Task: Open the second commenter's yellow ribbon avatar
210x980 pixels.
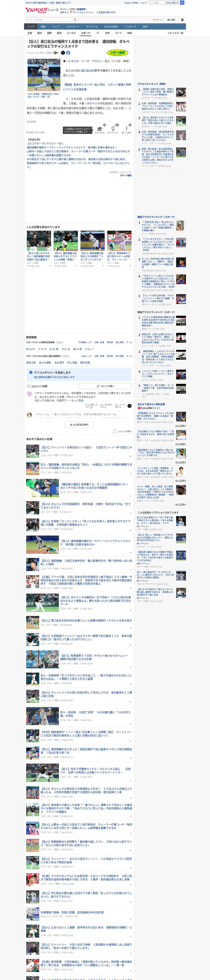Action: [x=29, y=415]
